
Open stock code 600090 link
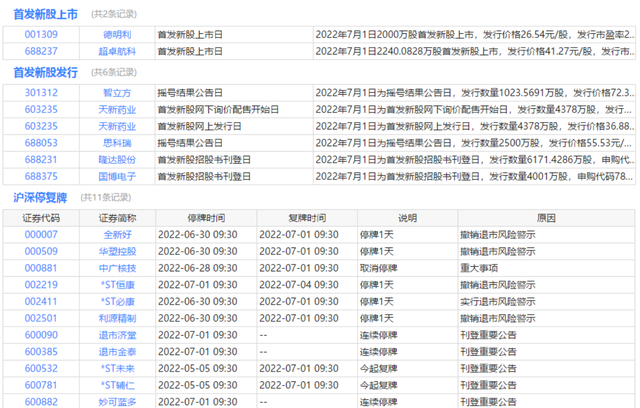pos(41,335)
